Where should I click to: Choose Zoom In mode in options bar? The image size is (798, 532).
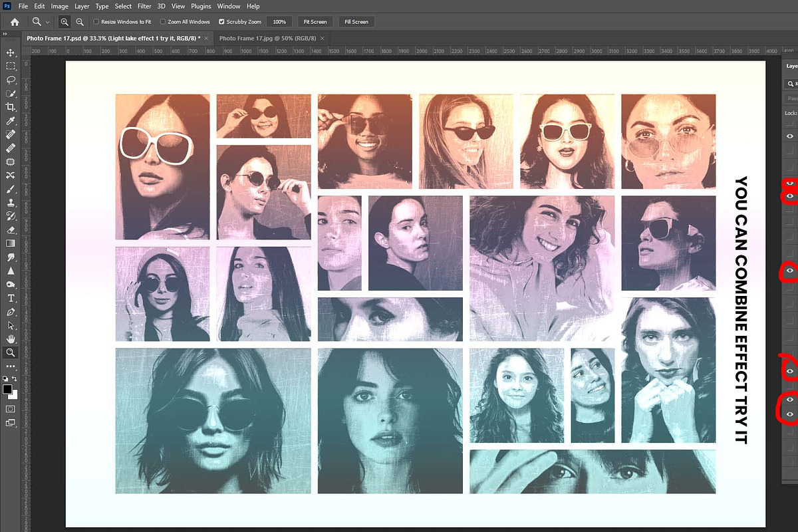(x=65, y=22)
